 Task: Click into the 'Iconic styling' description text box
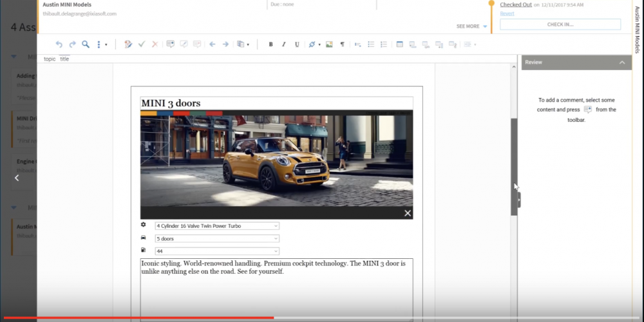pos(276,290)
